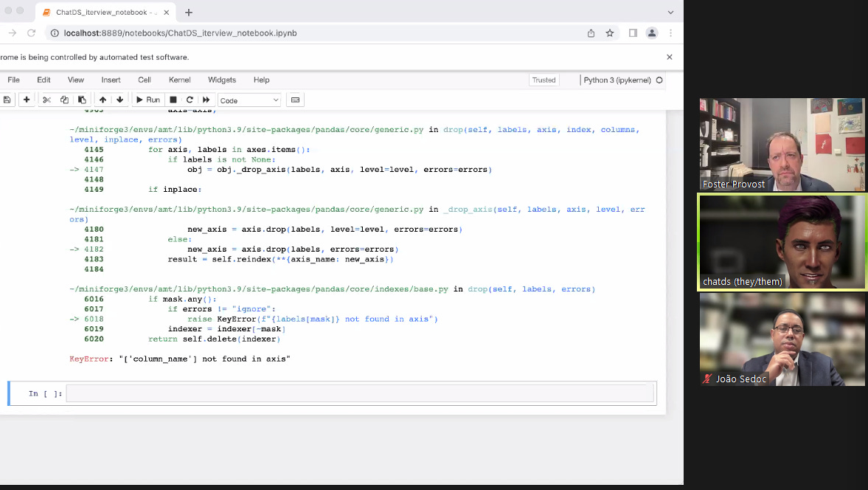
Task: Click the Run button
Action: (147, 99)
